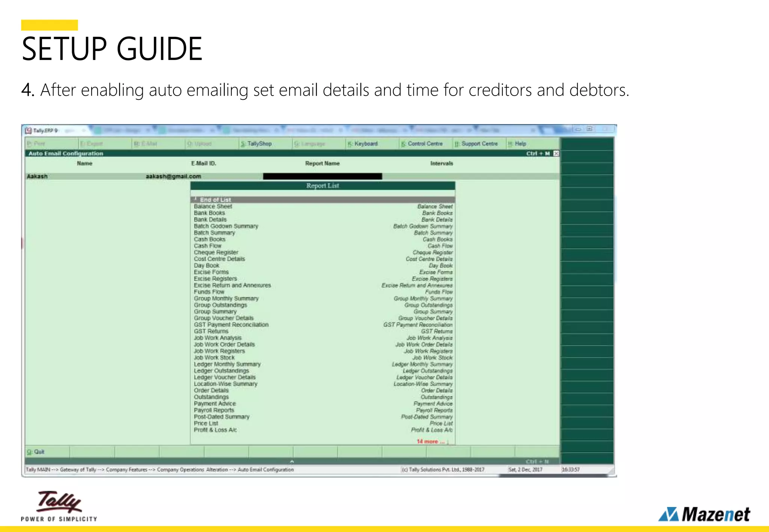Click the status bar navigation path
769x532 pixels.
[x=160, y=470]
